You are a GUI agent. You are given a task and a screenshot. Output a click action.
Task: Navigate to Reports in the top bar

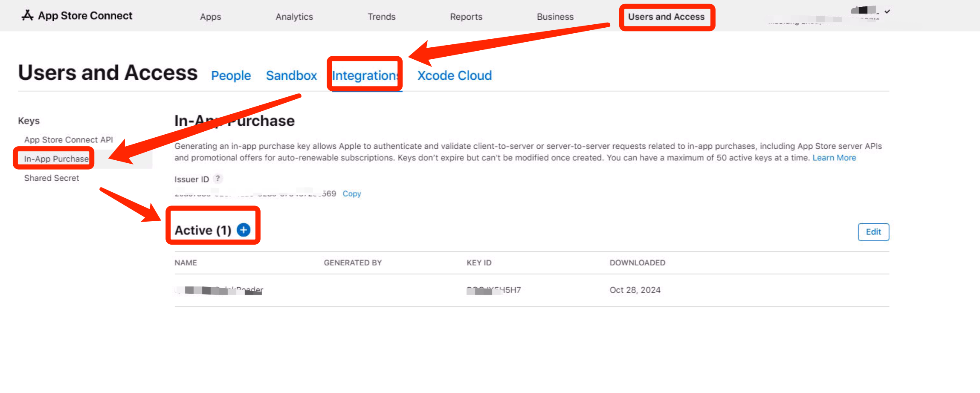click(466, 17)
